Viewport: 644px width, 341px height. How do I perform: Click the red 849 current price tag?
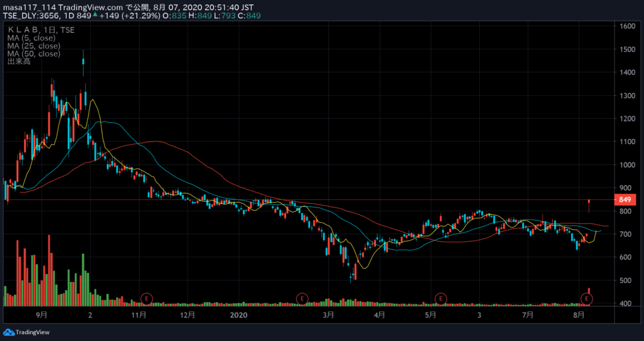625,200
